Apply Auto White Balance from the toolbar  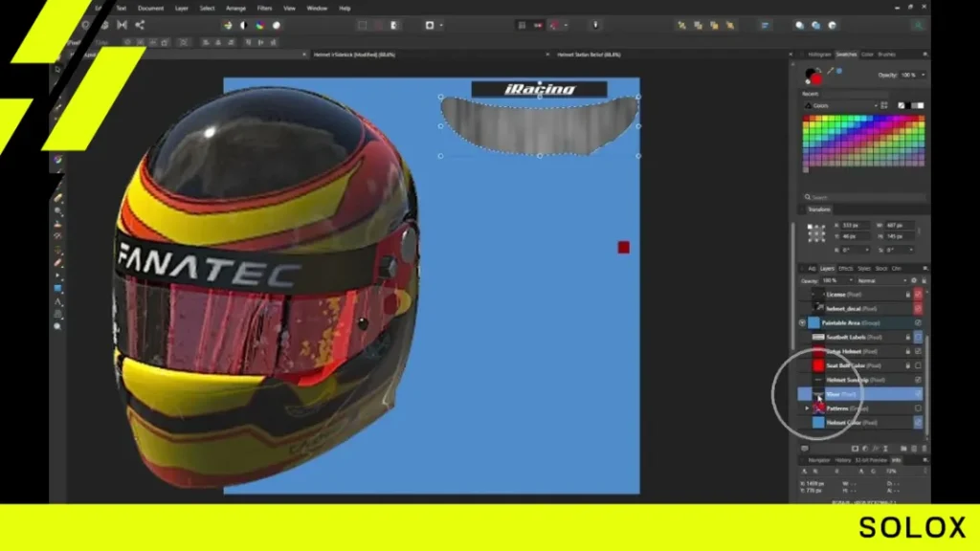click(277, 26)
